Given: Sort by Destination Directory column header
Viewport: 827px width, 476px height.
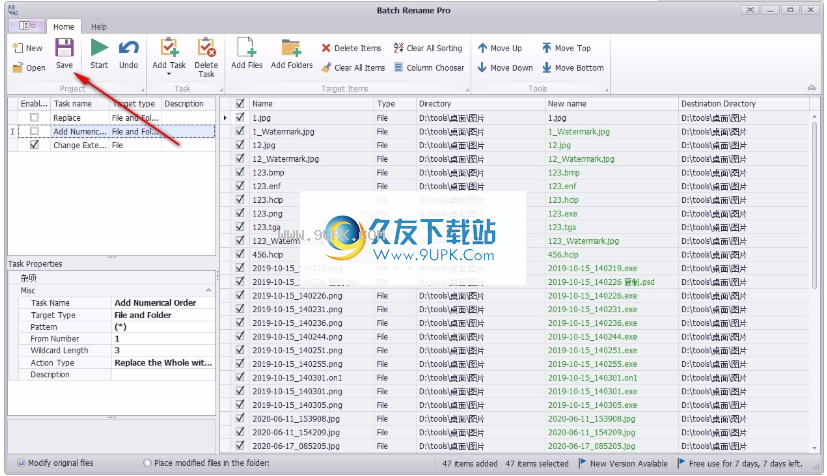Looking at the screenshot, I should 744,104.
